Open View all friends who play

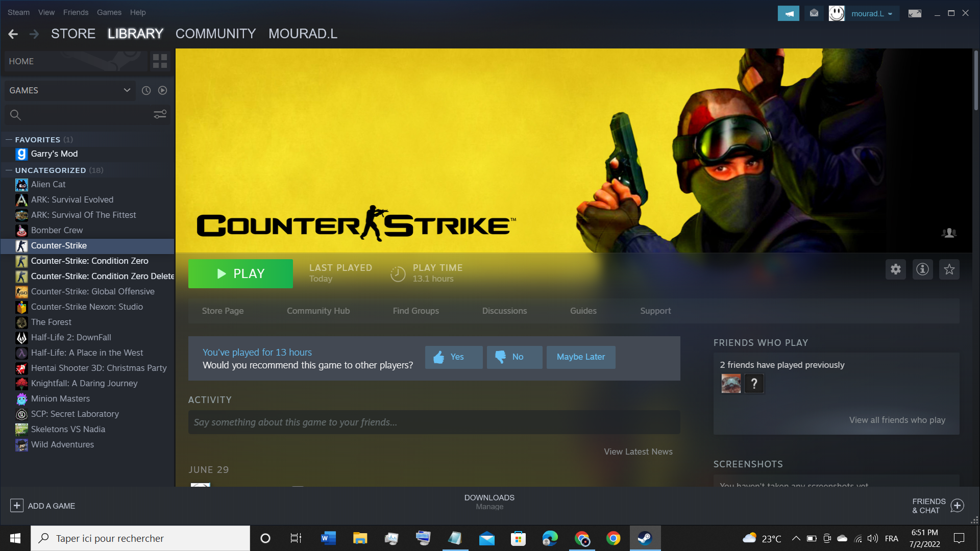(897, 420)
